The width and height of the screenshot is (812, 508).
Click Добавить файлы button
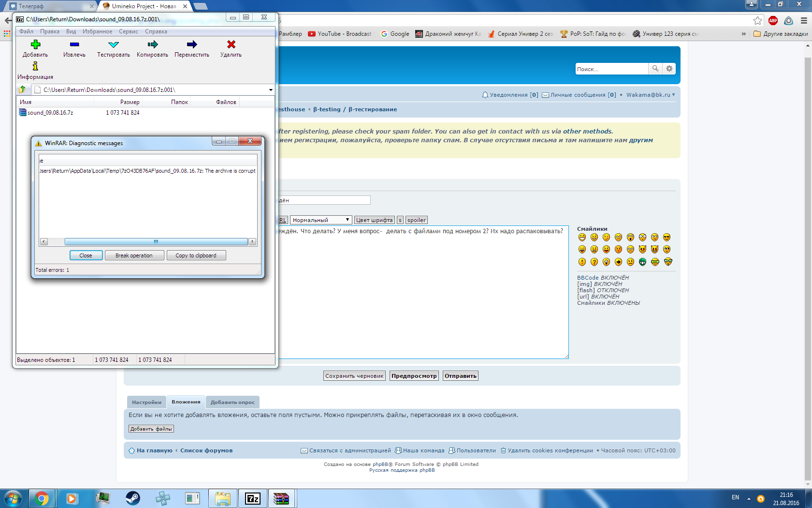pyautogui.click(x=151, y=429)
